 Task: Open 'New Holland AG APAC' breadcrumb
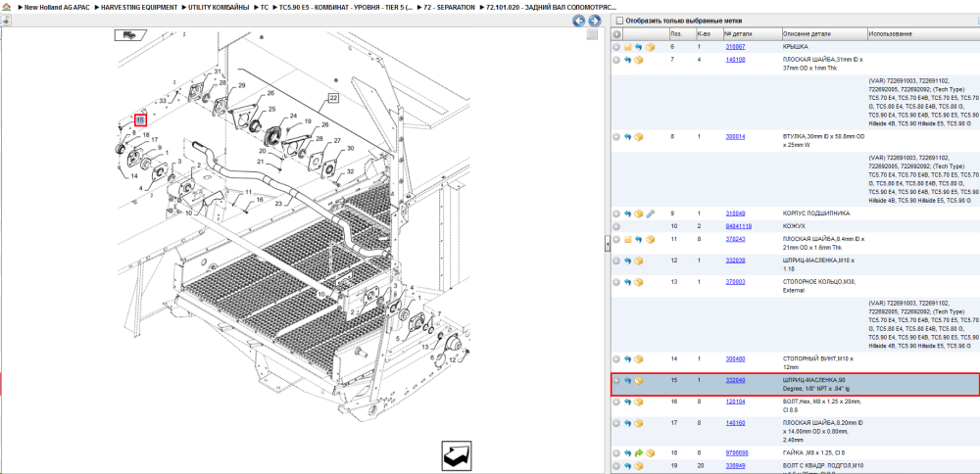(x=57, y=8)
